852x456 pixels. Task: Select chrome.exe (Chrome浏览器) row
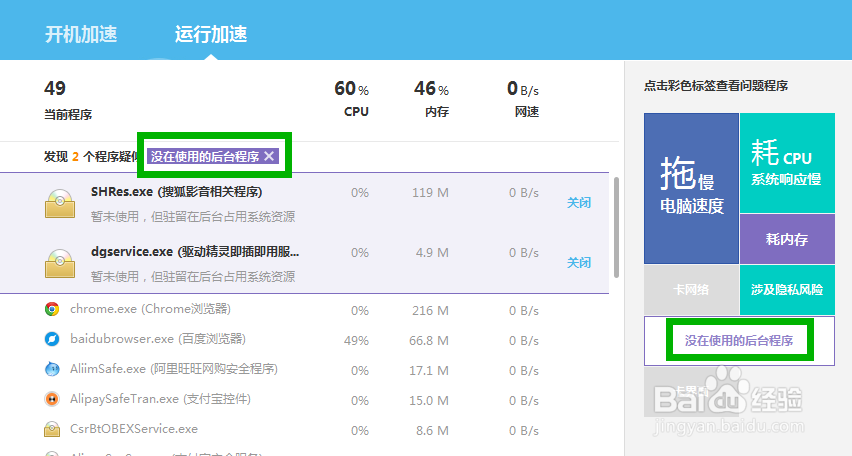click(x=304, y=309)
